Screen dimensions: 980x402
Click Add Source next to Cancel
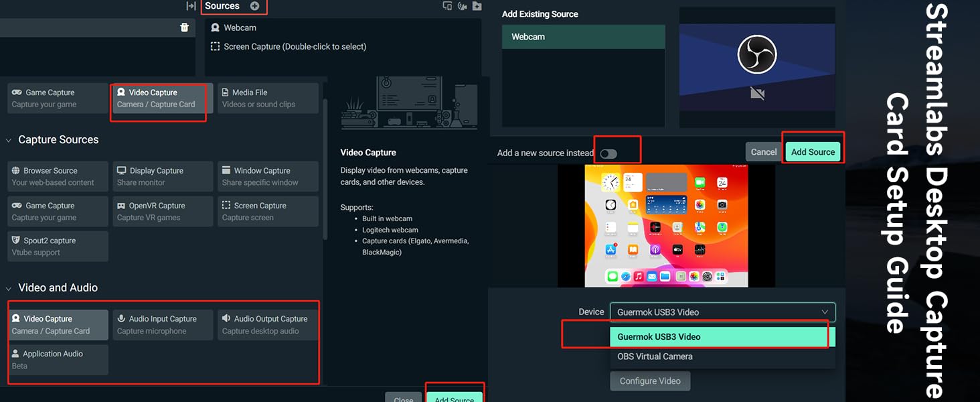tap(813, 152)
